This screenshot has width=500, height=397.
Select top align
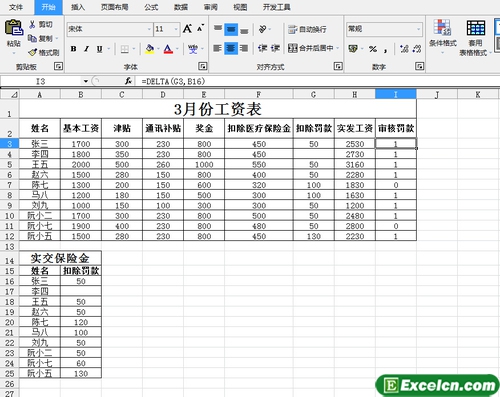tap(218, 29)
